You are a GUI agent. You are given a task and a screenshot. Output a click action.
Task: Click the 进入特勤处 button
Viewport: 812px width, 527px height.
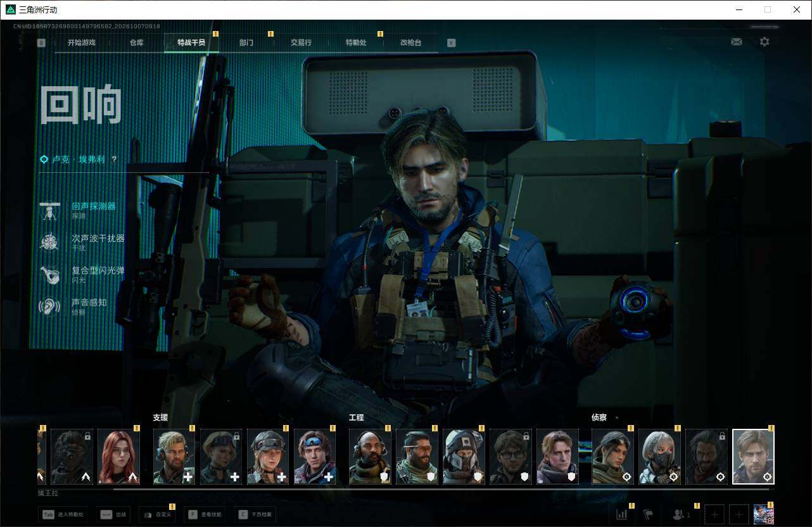click(63, 514)
